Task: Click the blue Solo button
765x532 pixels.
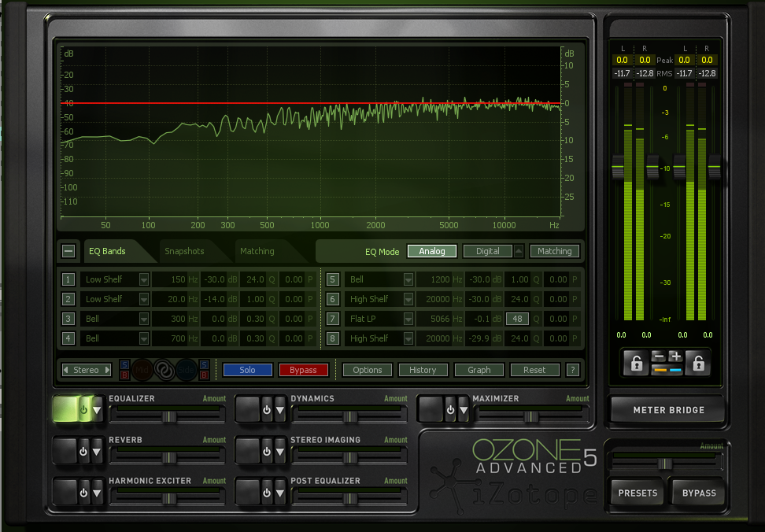Action: (247, 370)
